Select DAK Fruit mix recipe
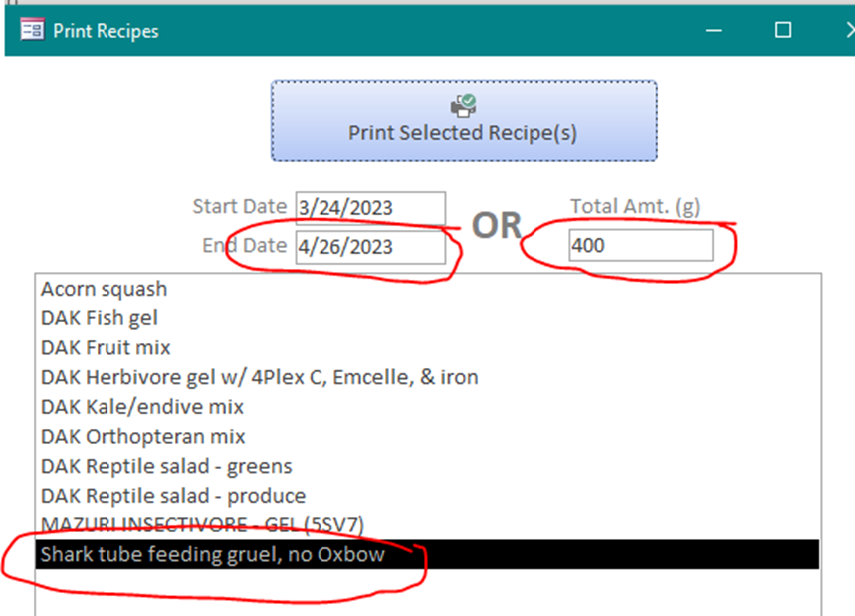This screenshot has width=855, height=616. click(428, 347)
